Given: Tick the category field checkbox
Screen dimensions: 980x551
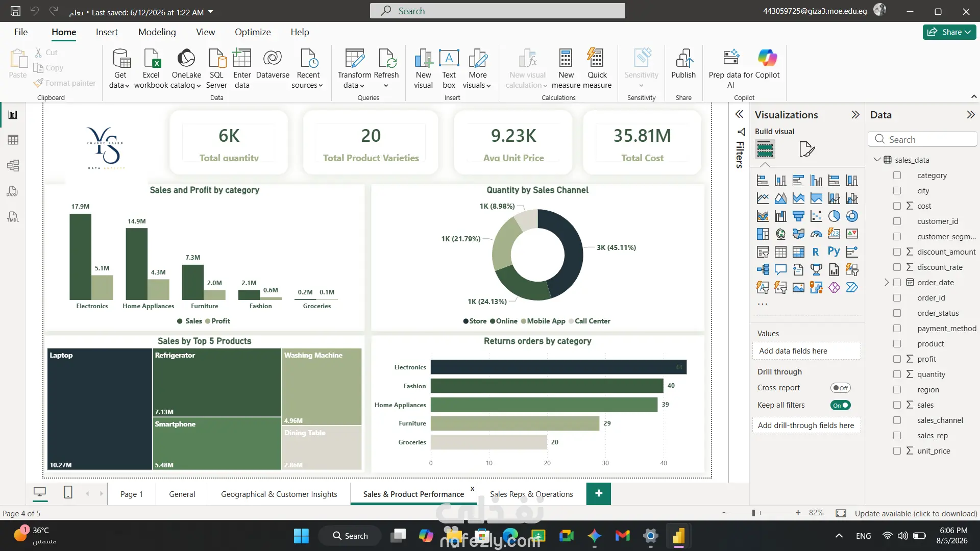Looking at the screenshot, I should (897, 176).
